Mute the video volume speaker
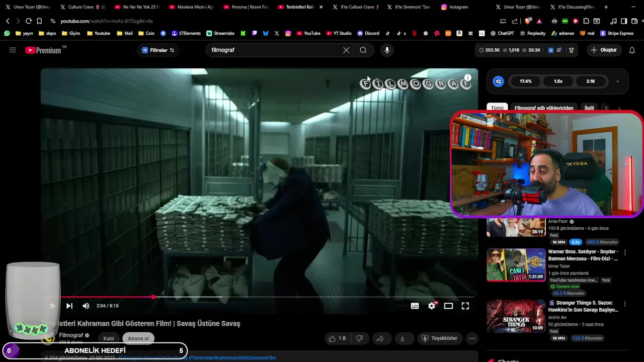The image size is (644, 362). click(x=86, y=306)
